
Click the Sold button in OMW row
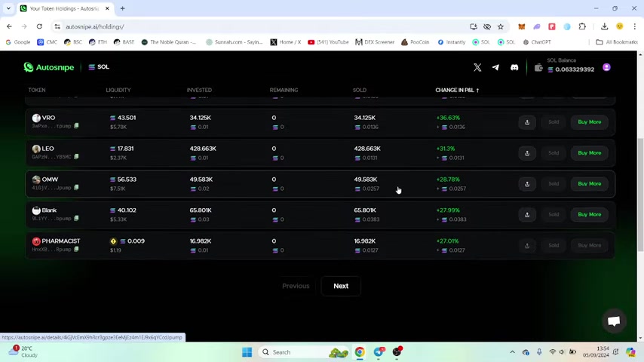click(554, 184)
